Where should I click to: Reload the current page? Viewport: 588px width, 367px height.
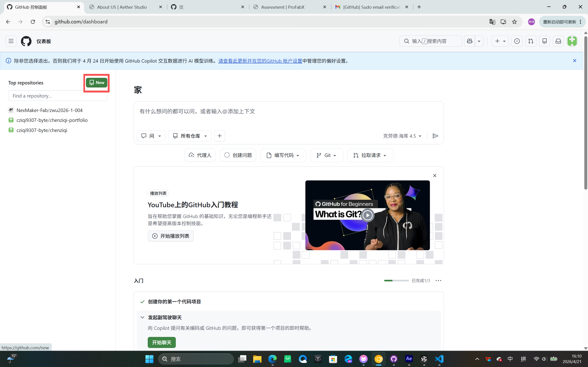33,22
